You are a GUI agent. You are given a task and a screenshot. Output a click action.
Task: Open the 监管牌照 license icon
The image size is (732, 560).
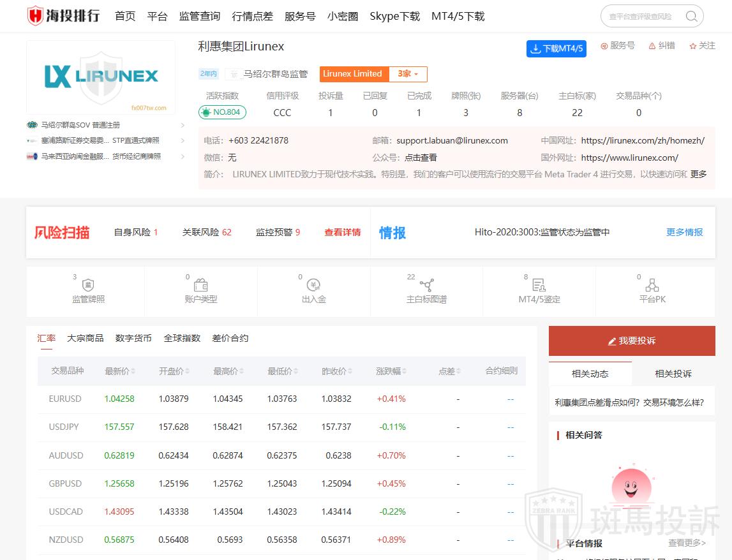(x=88, y=286)
